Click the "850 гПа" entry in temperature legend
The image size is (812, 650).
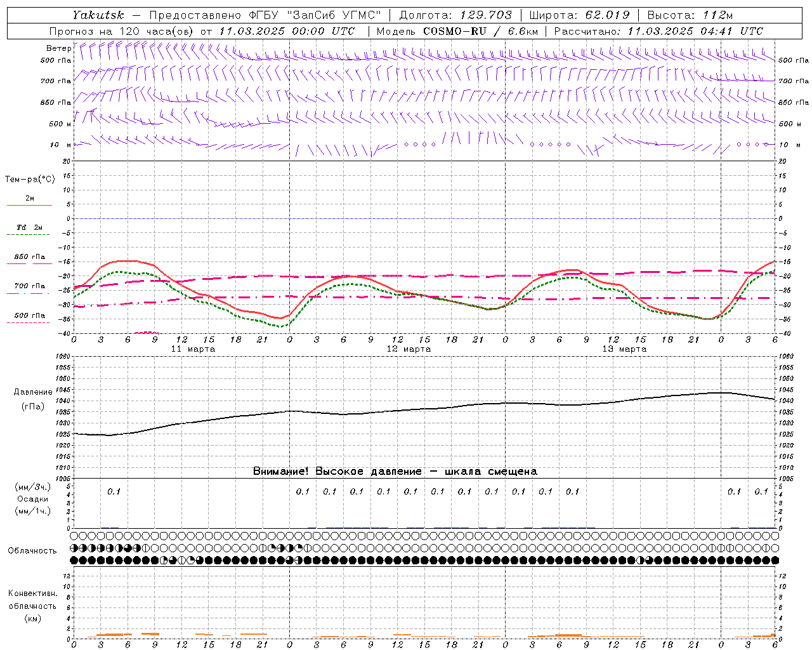(29, 257)
